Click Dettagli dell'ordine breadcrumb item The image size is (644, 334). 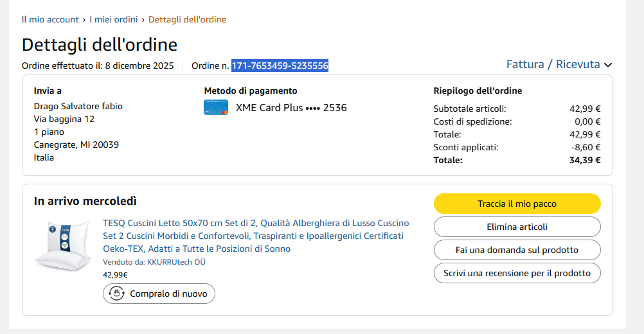click(x=187, y=19)
